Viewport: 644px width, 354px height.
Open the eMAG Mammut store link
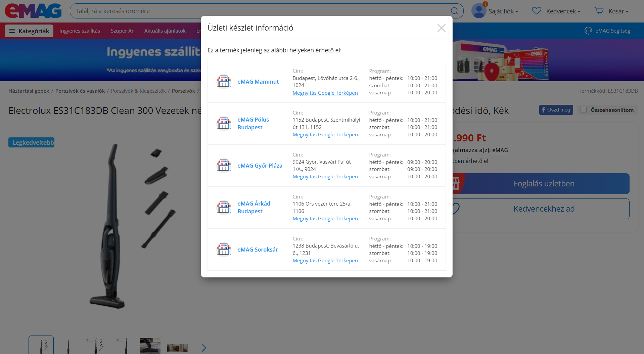pos(258,82)
